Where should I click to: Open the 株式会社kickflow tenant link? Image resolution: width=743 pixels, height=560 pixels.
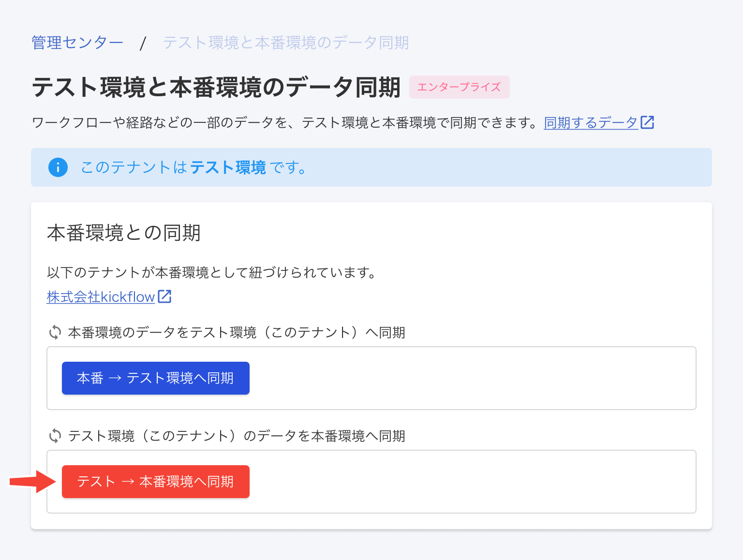click(101, 296)
